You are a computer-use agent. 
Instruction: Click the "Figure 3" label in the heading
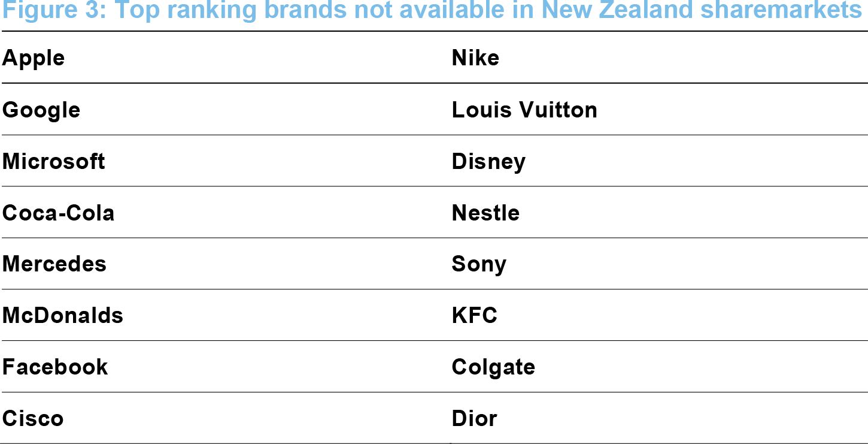click(x=51, y=10)
